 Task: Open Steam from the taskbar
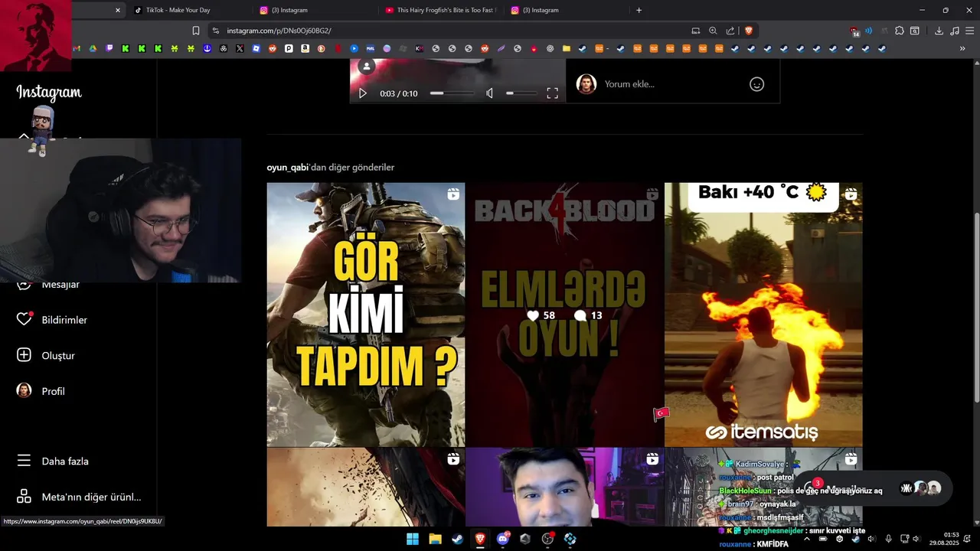[x=457, y=539]
